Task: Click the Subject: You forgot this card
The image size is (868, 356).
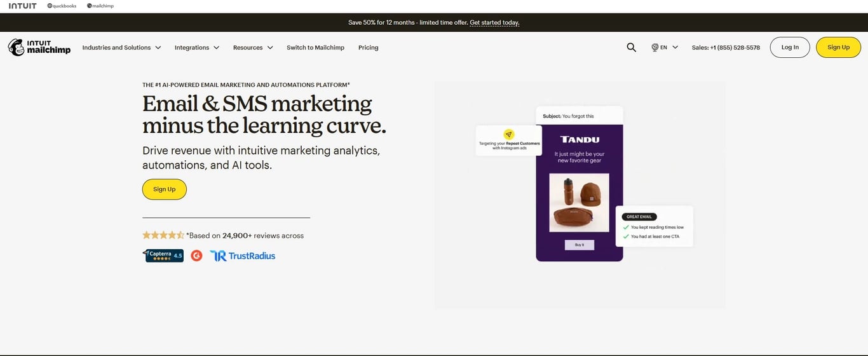Action: click(580, 116)
